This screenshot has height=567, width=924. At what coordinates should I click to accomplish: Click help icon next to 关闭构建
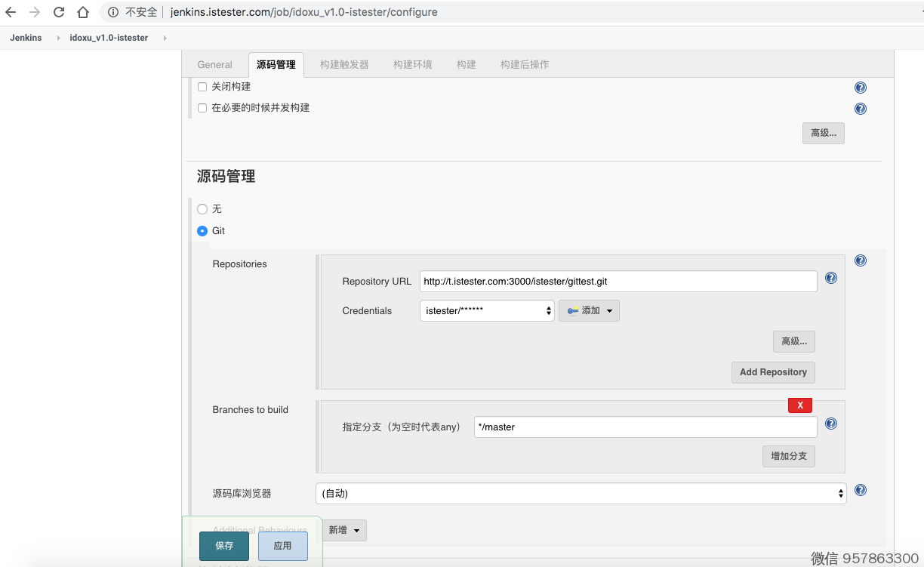click(x=860, y=88)
